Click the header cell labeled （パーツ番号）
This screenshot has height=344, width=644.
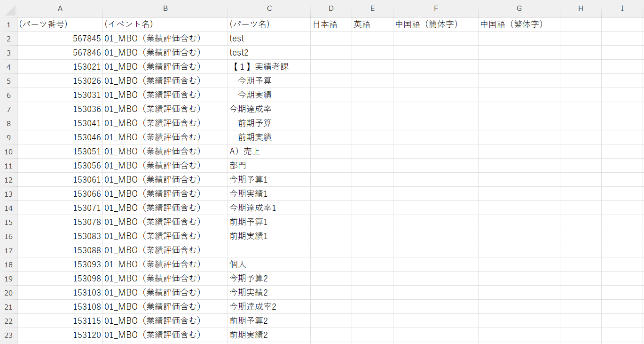click(60, 24)
